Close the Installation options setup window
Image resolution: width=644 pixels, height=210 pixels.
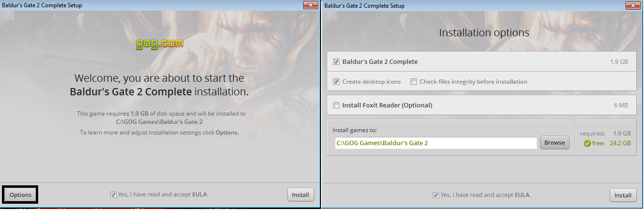pyautogui.click(x=632, y=5)
